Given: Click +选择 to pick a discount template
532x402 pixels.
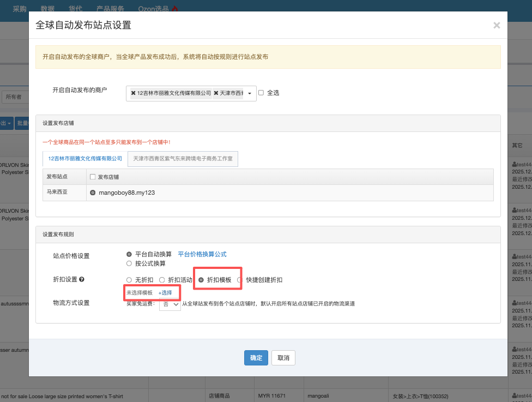Looking at the screenshot, I should [x=165, y=293].
